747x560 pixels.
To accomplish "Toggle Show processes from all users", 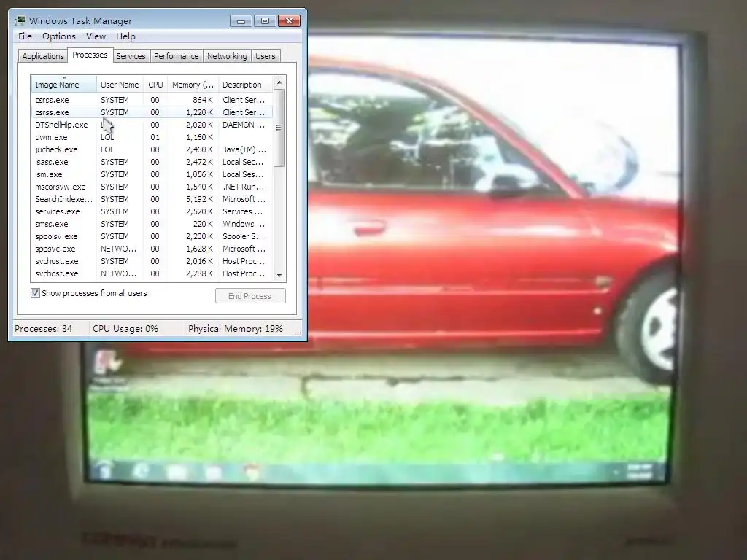I will 35,293.
